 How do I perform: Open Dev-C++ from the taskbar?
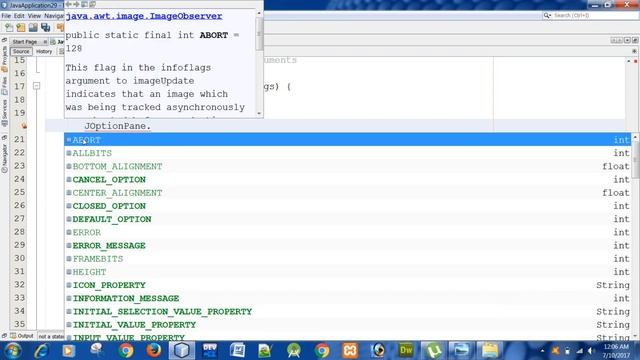click(x=210, y=351)
